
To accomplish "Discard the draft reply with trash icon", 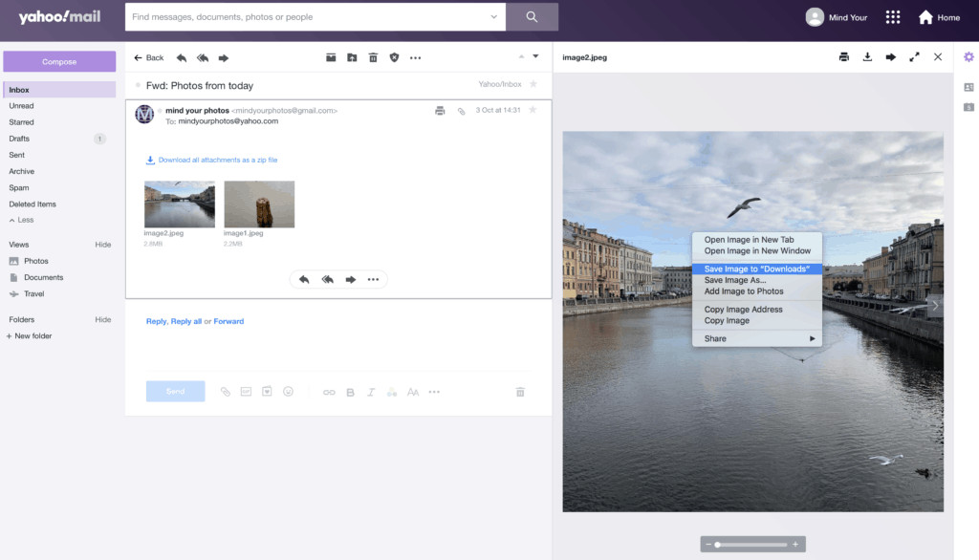I will click(520, 392).
